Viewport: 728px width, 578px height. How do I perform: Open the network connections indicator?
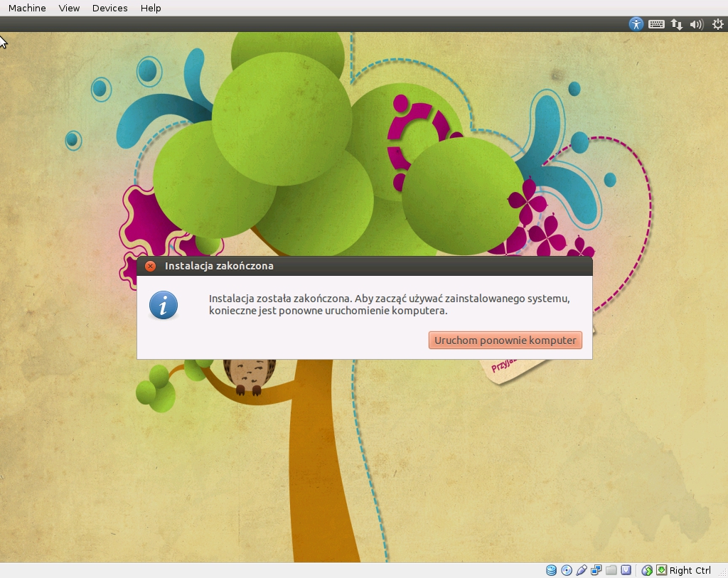677,24
